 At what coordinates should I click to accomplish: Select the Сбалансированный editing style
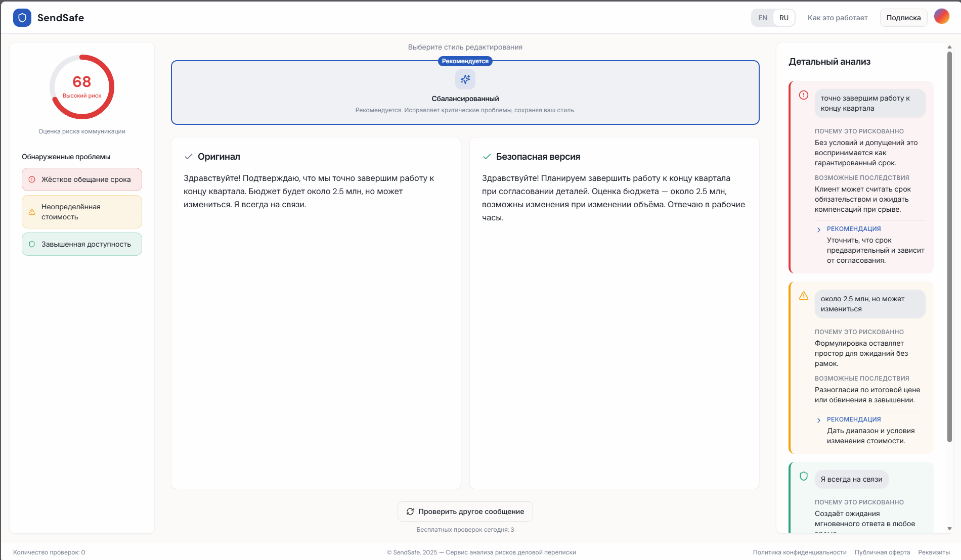pos(465,93)
